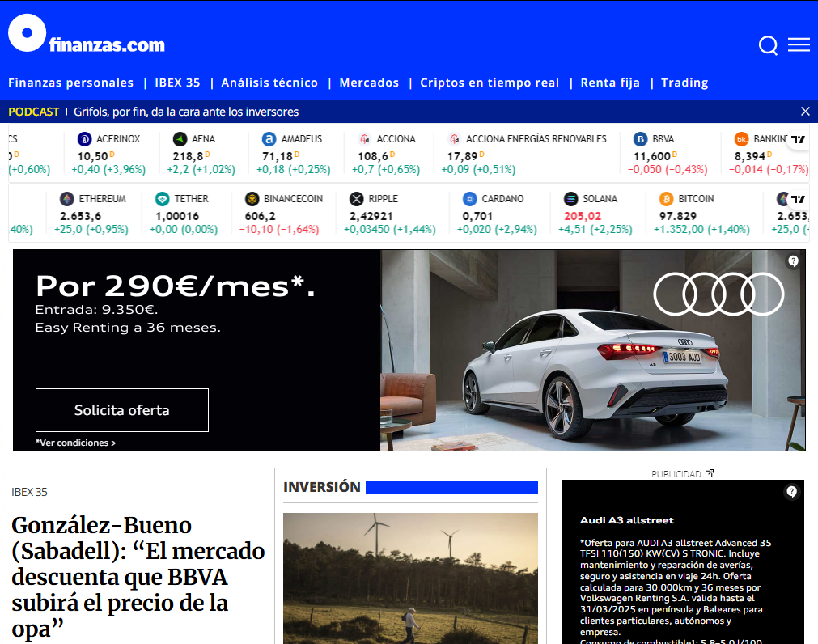Click the TradingView logo on stocks ticker
This screenshot has width=818, height=644.
(798, 139)
